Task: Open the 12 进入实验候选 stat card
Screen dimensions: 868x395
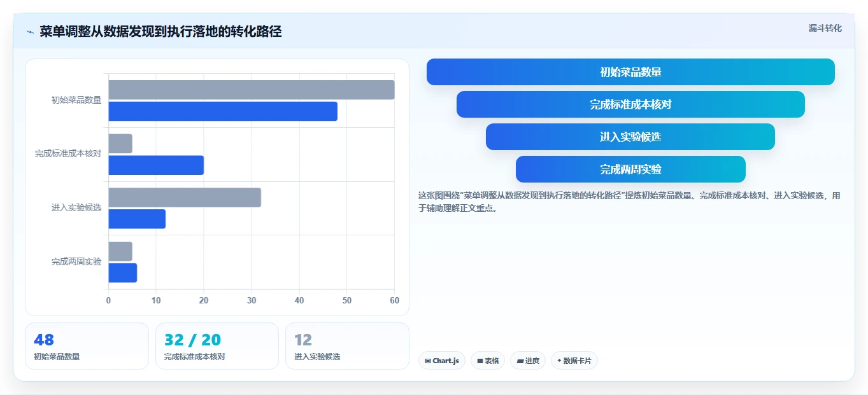Action: [347, 346]
